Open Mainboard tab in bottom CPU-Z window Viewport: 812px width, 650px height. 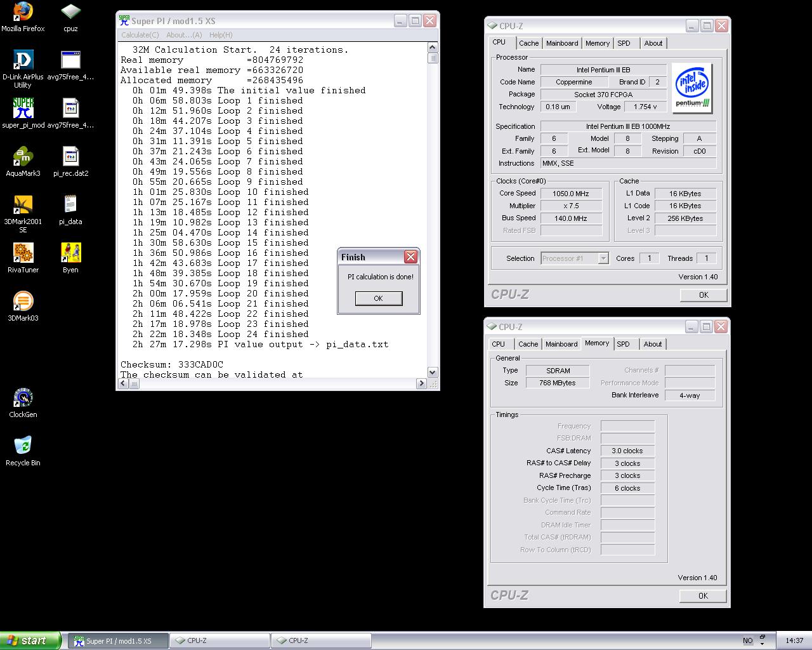(x=561, y=344)
